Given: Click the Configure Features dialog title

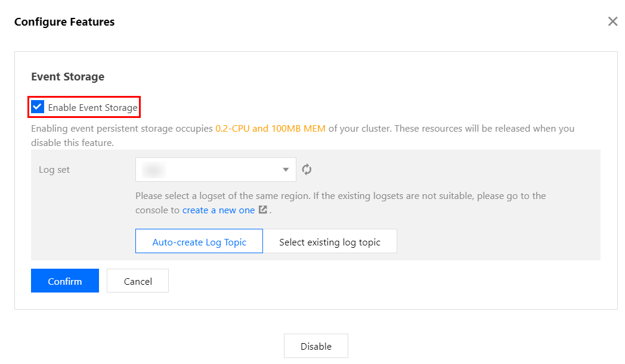Looking at the screenshot, I should (64, 22).
